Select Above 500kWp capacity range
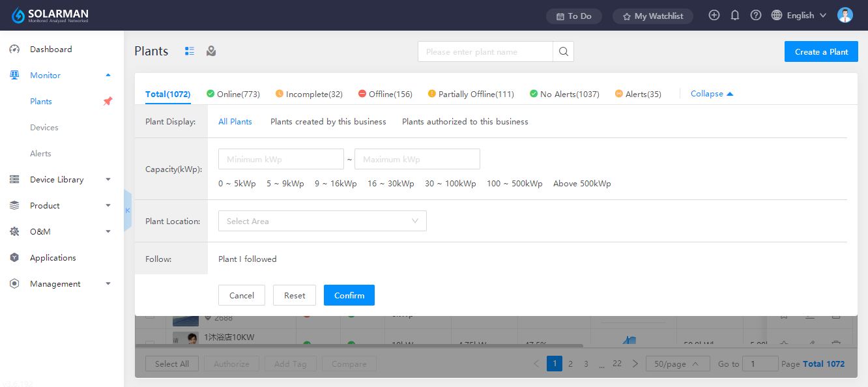Viewport: 868px width, 387px height. [x=582, y=184]
